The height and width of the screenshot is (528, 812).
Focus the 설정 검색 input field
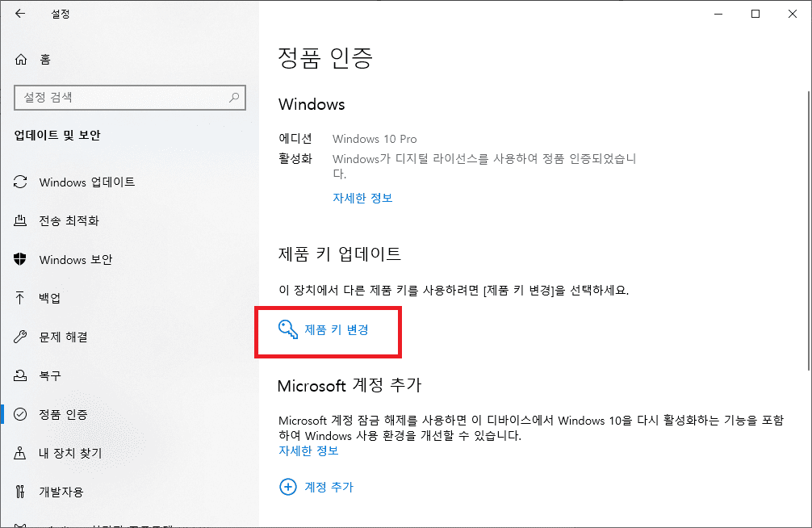(x=130, y=98)
